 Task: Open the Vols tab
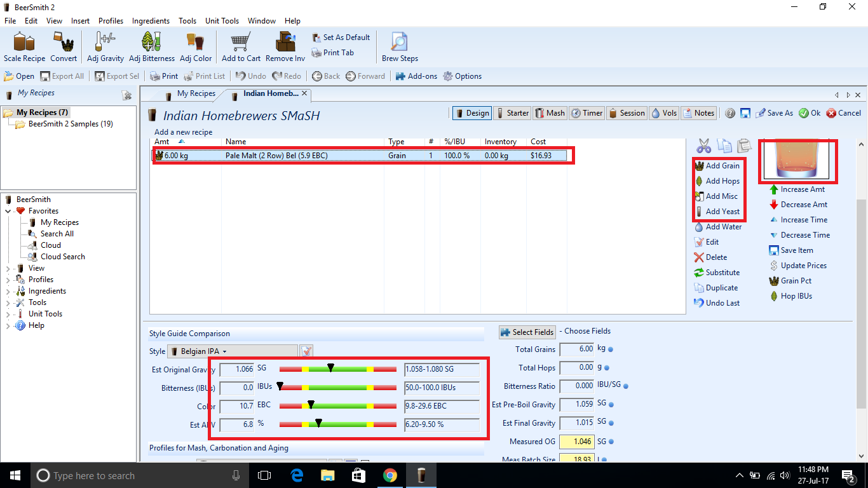click(664, 113)
